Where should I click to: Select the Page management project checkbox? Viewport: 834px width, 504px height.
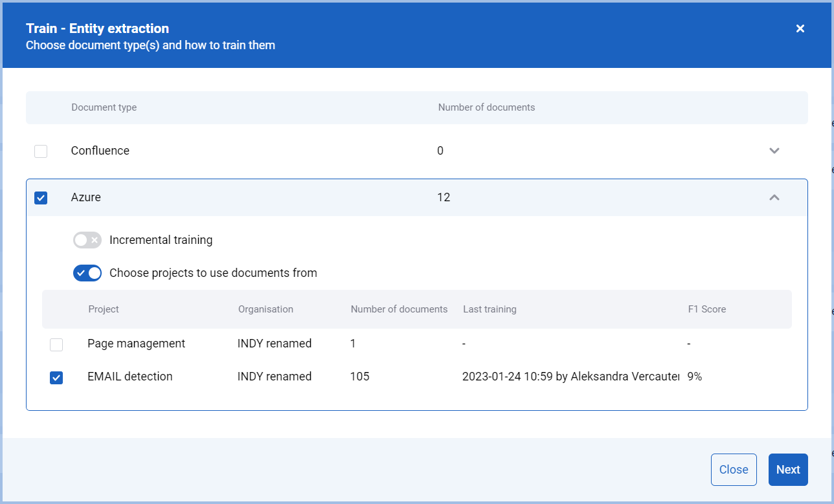coord(56,345)
